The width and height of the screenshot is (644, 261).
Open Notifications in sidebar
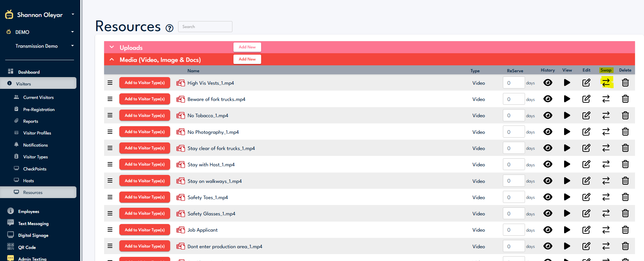(35, 145)
